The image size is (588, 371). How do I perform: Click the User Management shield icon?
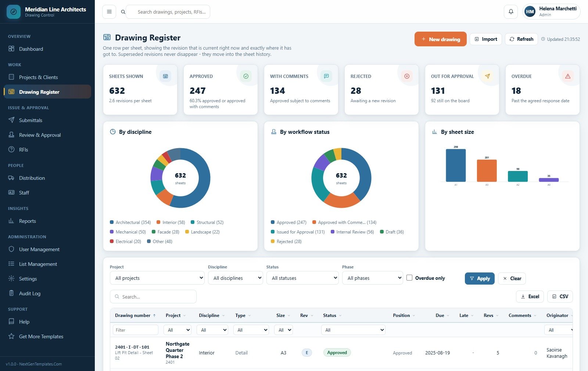point(11,249)
